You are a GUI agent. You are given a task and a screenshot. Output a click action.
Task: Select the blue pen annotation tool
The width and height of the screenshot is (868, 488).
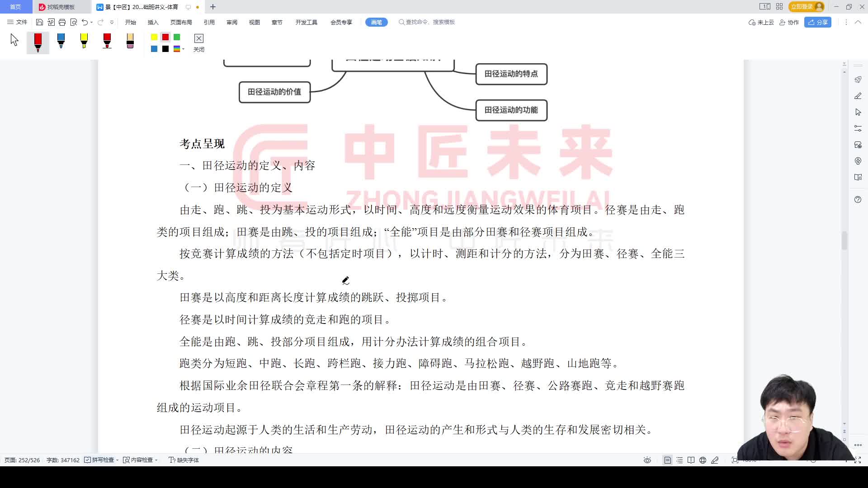(61, 42)
